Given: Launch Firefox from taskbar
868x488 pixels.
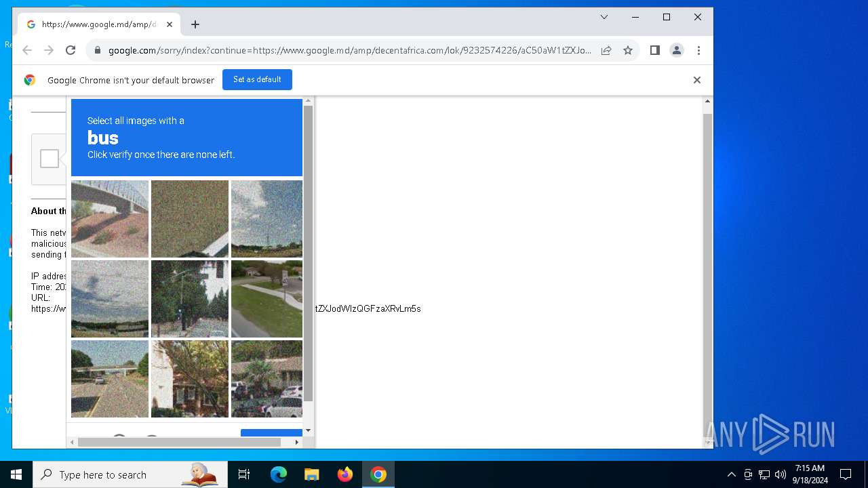Looking at the screenshot, I should [345, 474].
